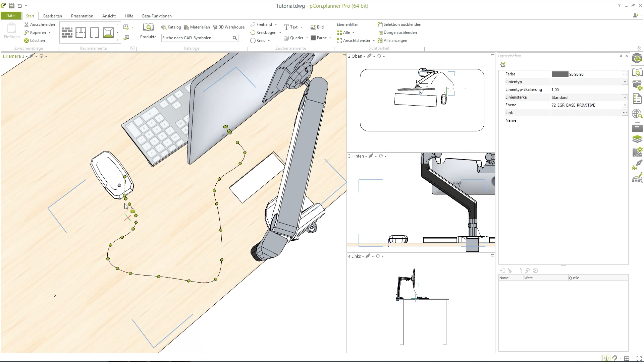Screen dimensions: 644x362
Task: Expand the Ansichtsfenster dropdown
Action: tap(374, 41)
